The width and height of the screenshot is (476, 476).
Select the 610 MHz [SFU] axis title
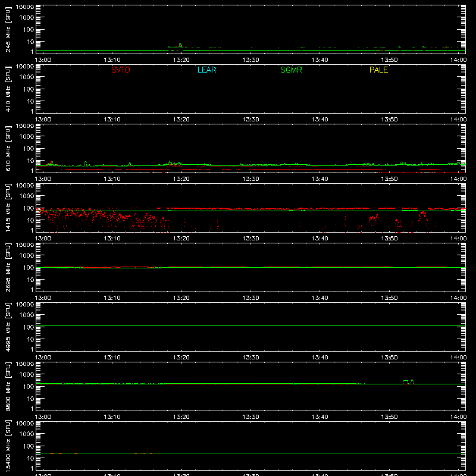[x=8, y=148]
